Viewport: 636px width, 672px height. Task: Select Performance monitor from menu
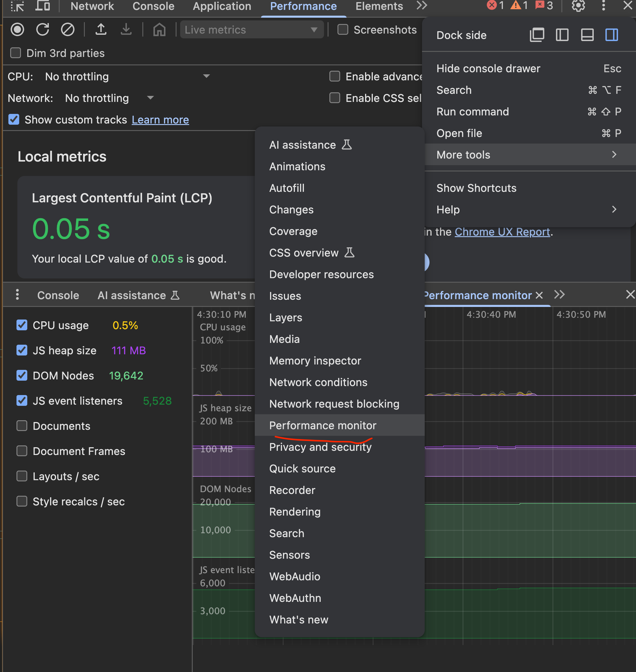[322, 425]
